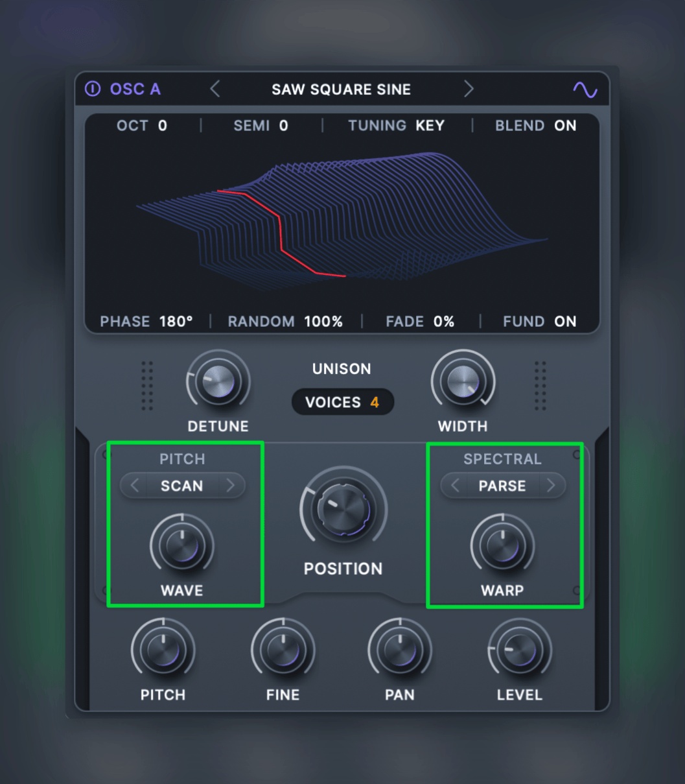Image resolution: width=685 pixels, height=784 pixels.
Task: Click the FINE knob
Action: pos(283,650)
